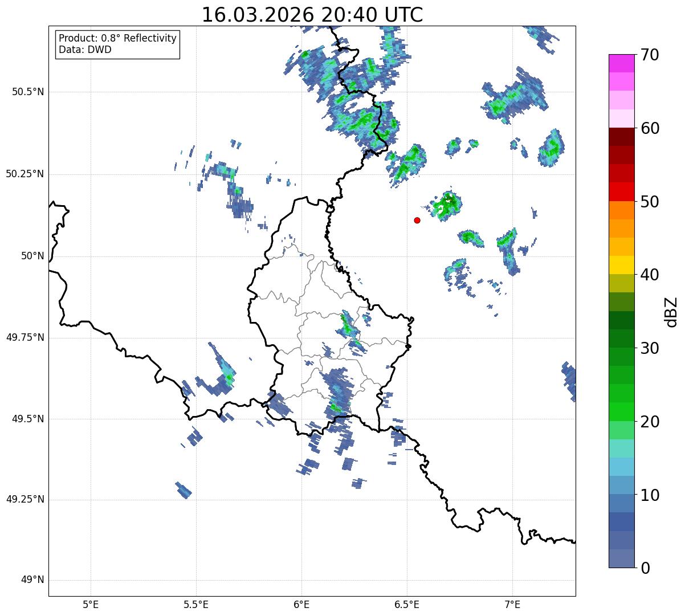685x616 pixels.
Task: Click the 50°N latitude label
Action: (x=32, y=256)
